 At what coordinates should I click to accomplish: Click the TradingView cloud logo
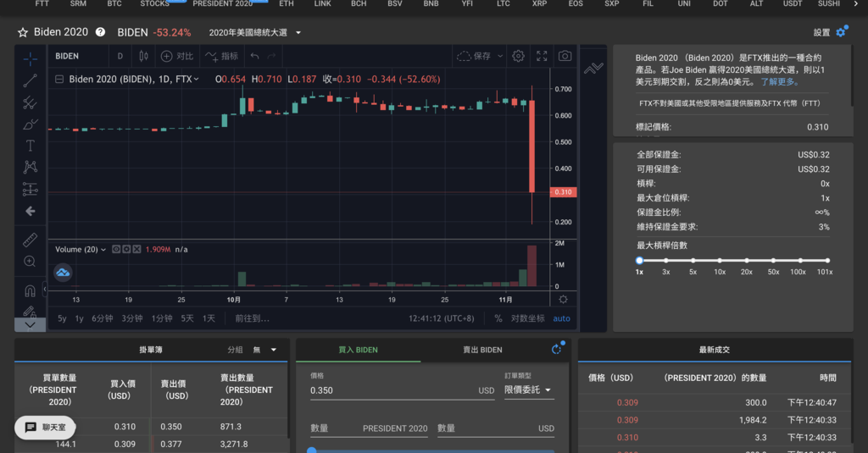click(63, 272)
